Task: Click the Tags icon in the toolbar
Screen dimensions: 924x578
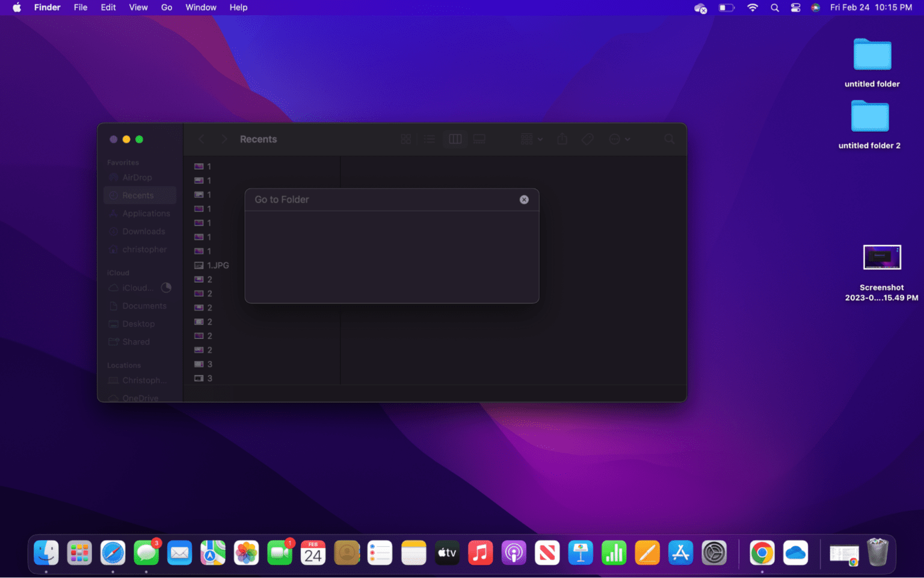Action: (x=587, y=138)
